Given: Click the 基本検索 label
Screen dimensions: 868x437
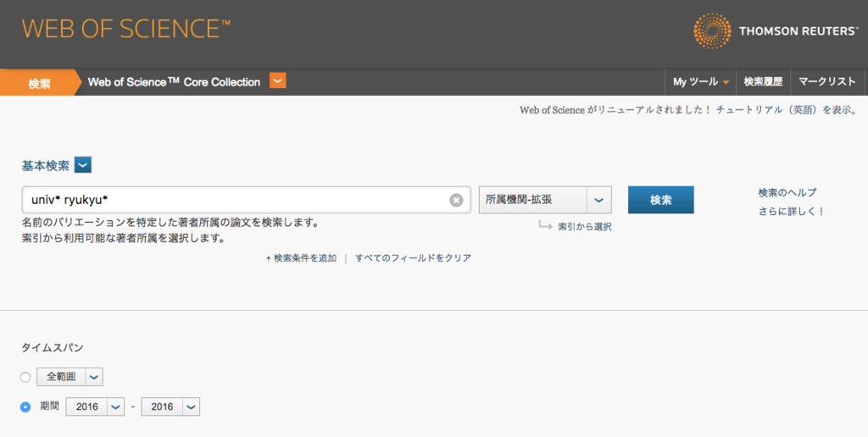Looking at the screenshot, I should (x=46, y=165).
